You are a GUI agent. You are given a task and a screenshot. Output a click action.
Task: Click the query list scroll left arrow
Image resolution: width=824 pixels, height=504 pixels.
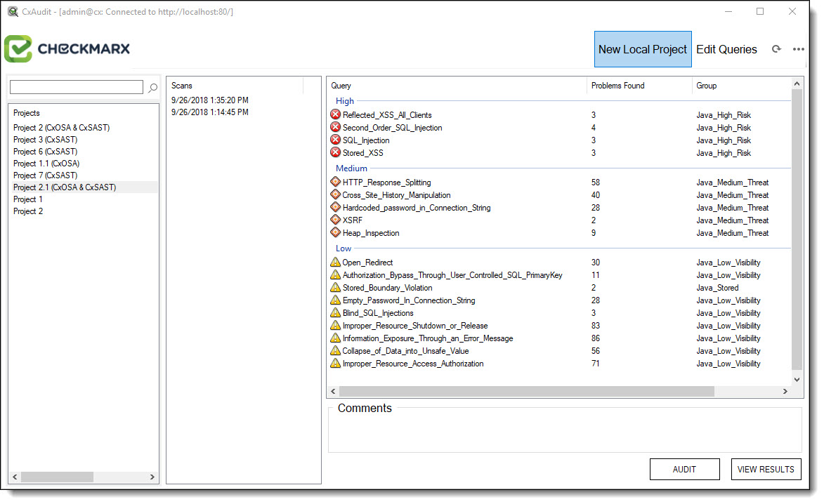[x=333, y=392]
